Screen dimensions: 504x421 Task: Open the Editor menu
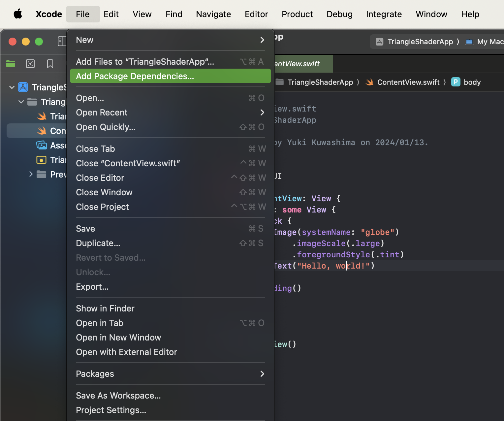click(x=256, y=14)
